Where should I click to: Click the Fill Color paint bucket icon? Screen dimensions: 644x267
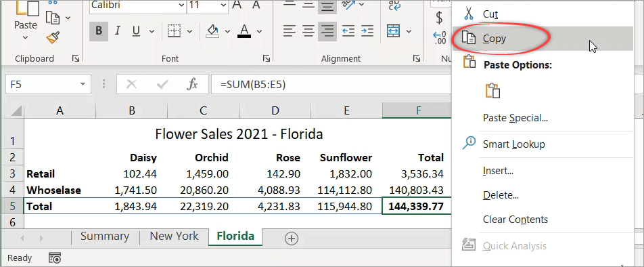pos(212,31)
